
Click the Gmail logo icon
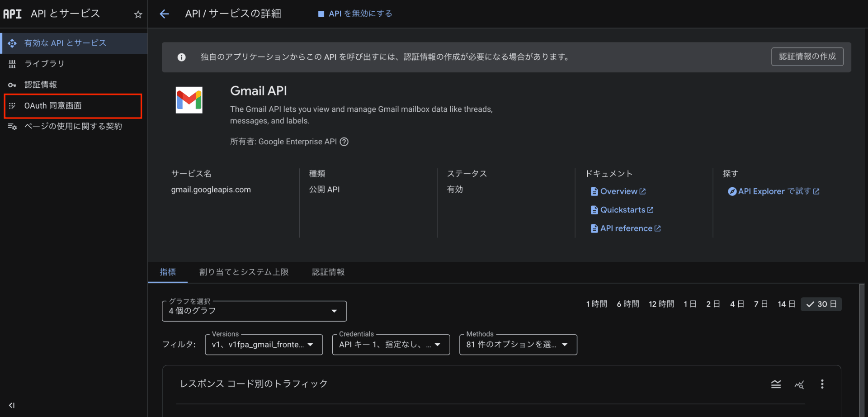pyautogui.click(x=189, y=100)
